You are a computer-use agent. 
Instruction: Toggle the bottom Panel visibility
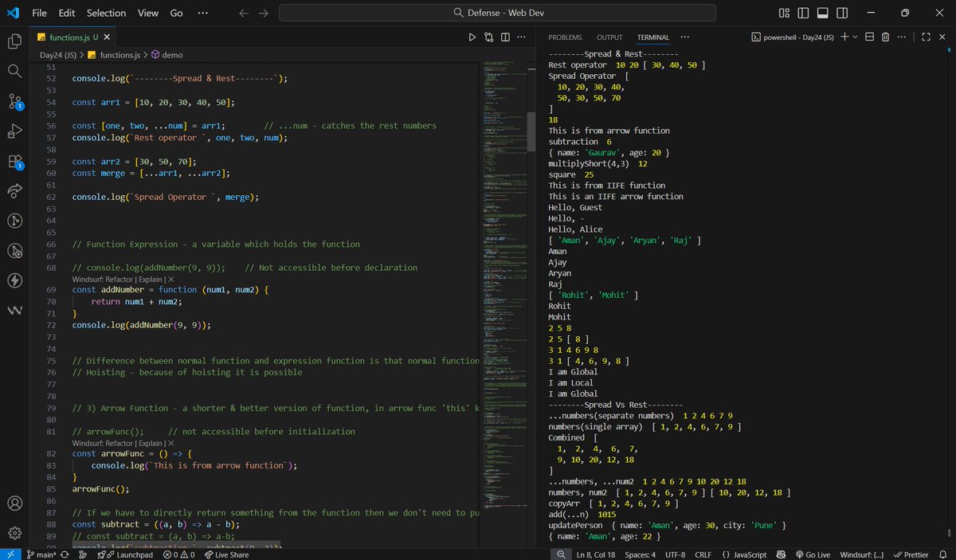click(822, 13)
